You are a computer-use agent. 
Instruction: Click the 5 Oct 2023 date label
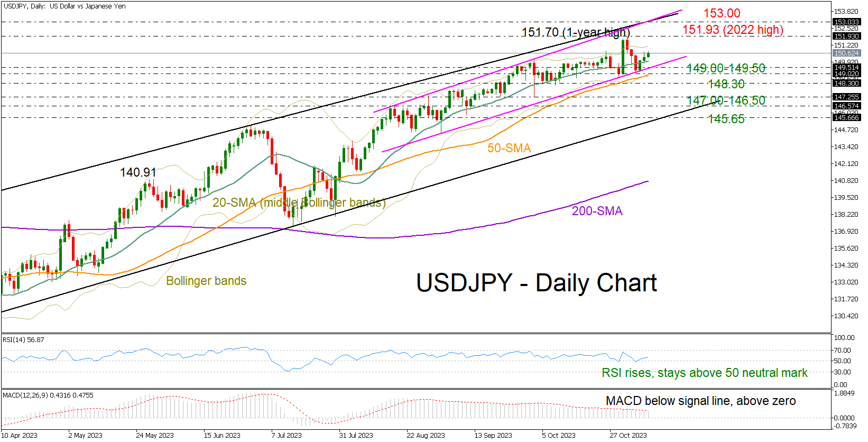(x=559, y=436)
